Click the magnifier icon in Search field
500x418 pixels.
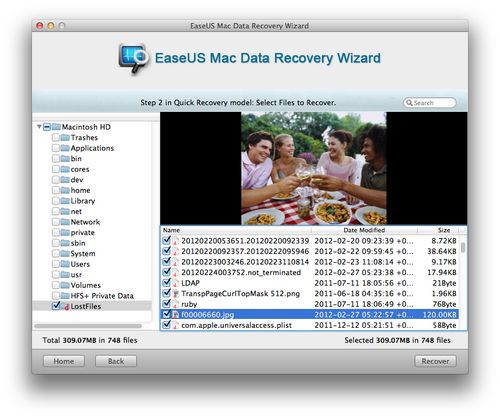409,103
